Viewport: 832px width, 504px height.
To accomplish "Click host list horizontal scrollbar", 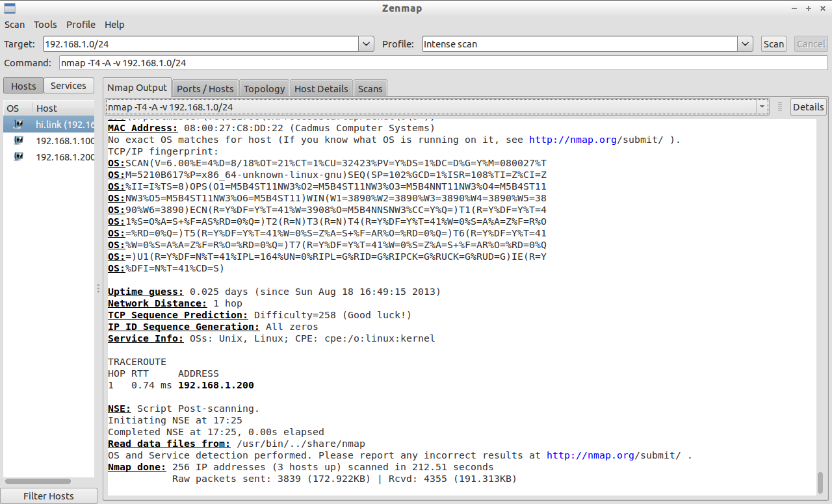I will tap(38, 482).
